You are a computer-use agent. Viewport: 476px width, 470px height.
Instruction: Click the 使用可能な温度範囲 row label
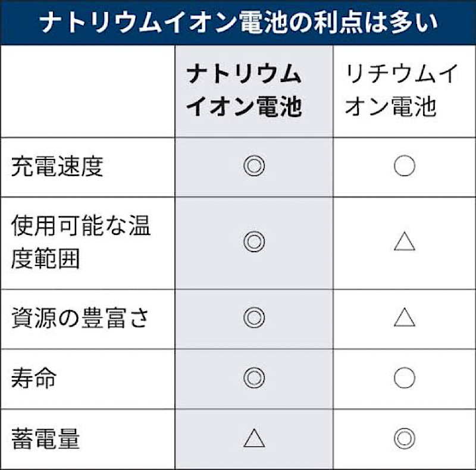point(81,241)
